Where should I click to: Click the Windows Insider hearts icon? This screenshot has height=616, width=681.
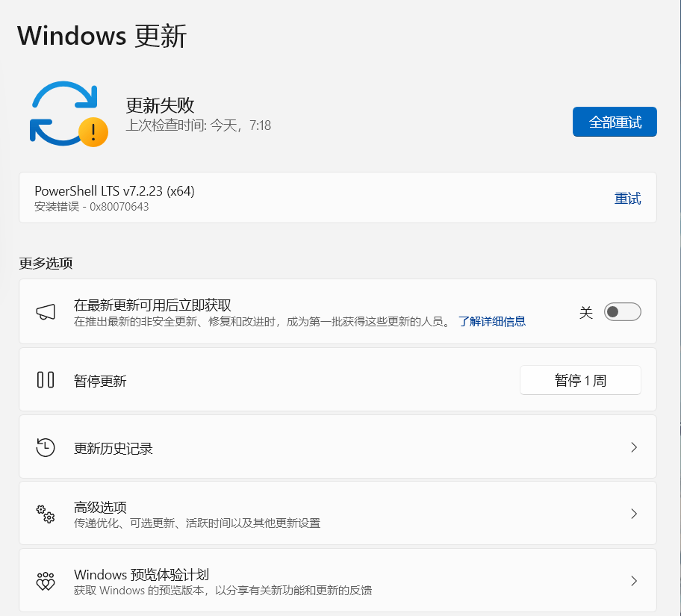point(46,581)
